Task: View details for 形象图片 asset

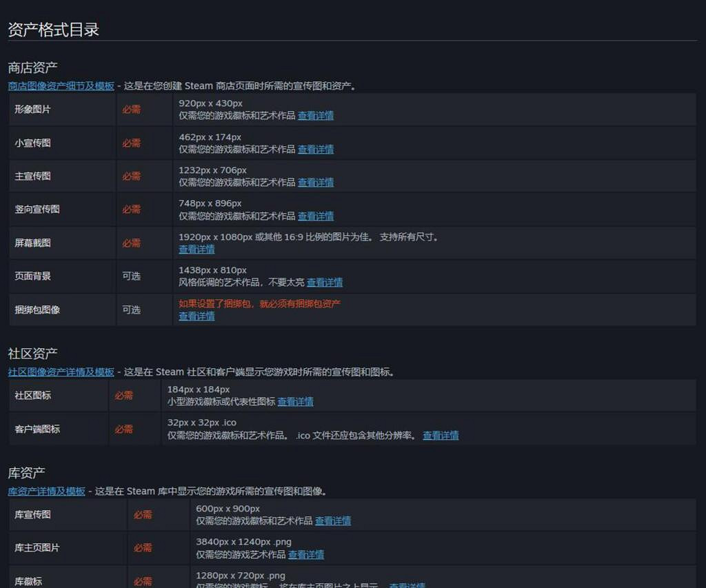Action: pos(316,115)
